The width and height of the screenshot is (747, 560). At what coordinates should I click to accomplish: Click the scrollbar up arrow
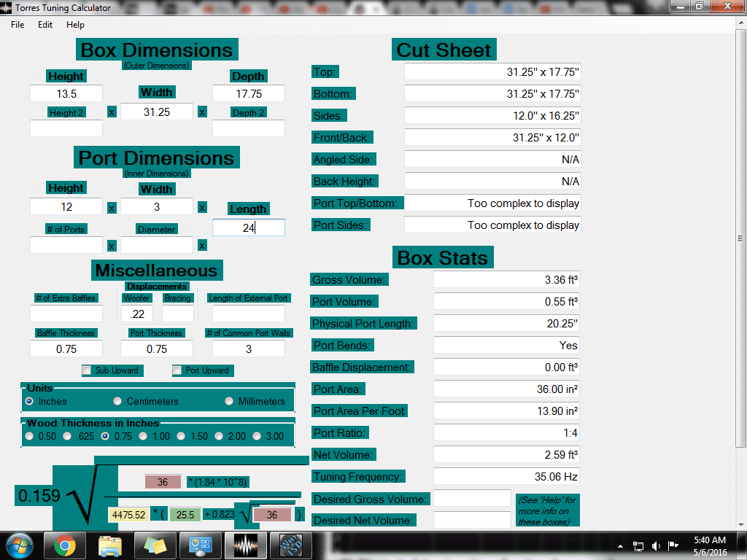tap(741, 23)
